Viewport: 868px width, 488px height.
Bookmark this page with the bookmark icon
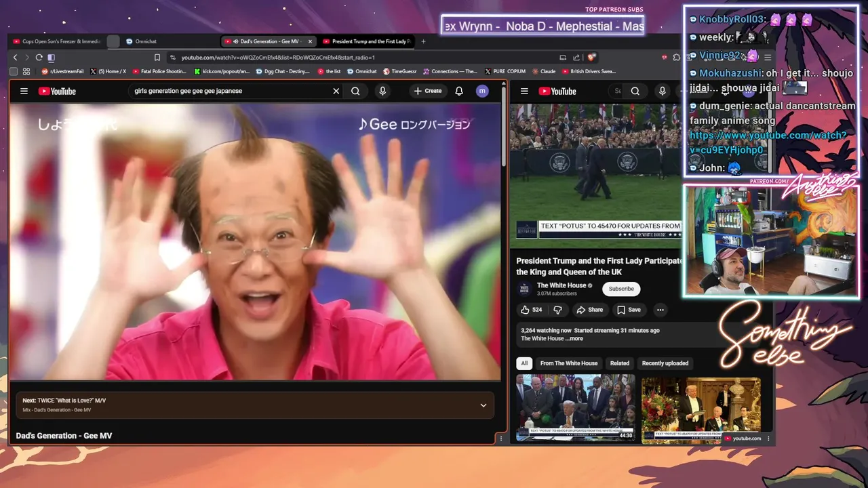tap(157, 58)
